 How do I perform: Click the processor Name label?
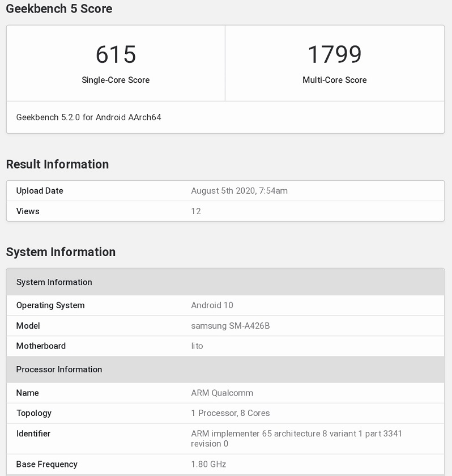(28, 393)
